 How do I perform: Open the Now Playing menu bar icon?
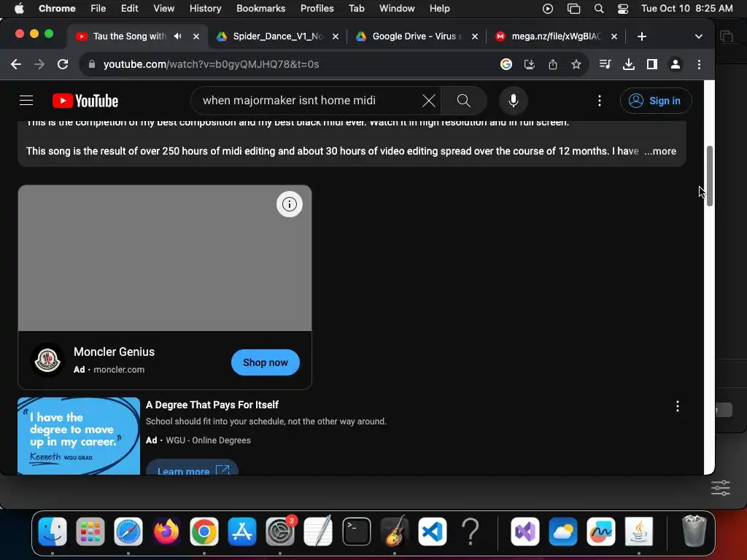coord(548,9)
